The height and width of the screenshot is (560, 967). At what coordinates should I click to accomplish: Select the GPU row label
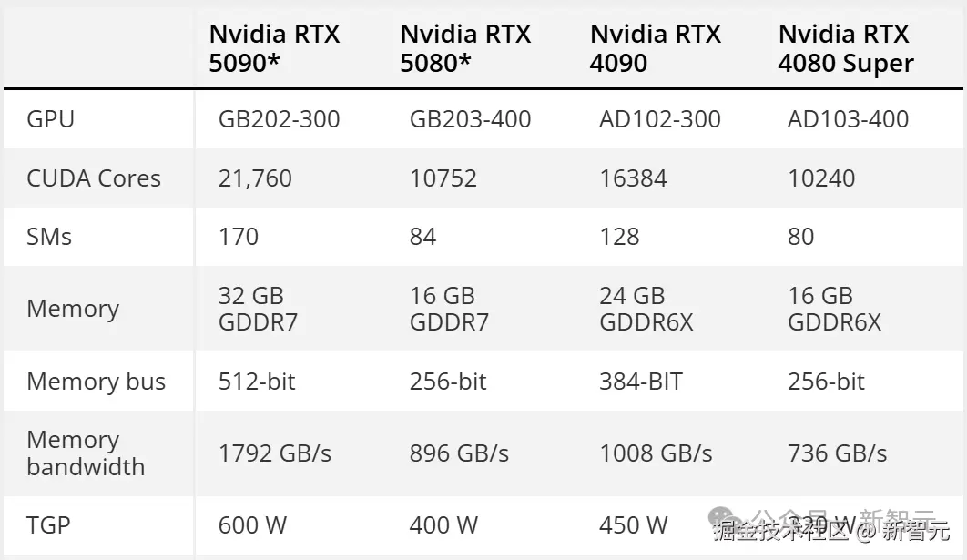click(51, 119)
